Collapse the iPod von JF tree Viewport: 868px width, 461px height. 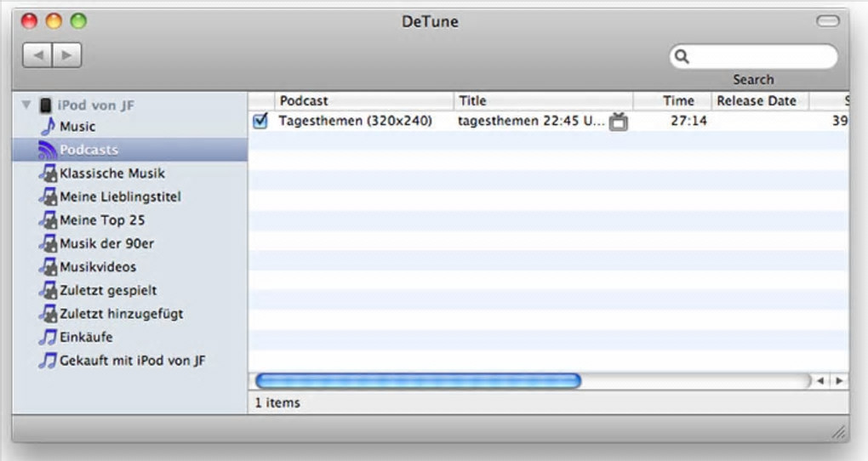26,104
